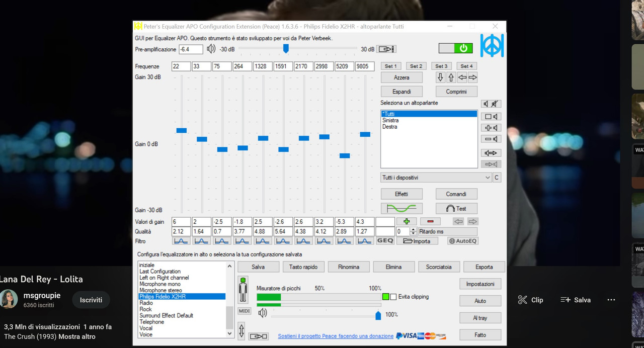Open filter type for the 22 Hz band

[x=181, y=241]
